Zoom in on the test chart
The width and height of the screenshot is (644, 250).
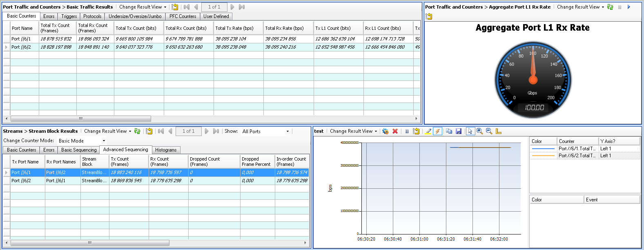click(x=480, y=131)
